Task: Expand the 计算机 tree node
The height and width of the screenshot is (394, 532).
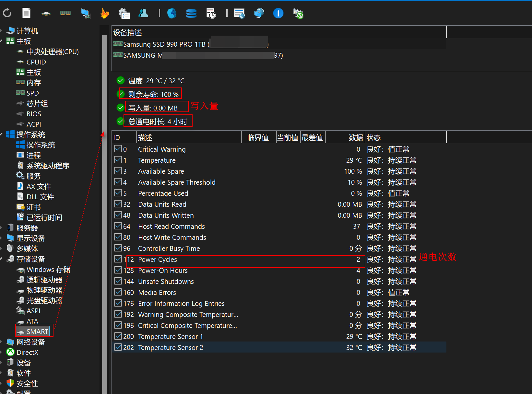Action: (x=1, y=31)
